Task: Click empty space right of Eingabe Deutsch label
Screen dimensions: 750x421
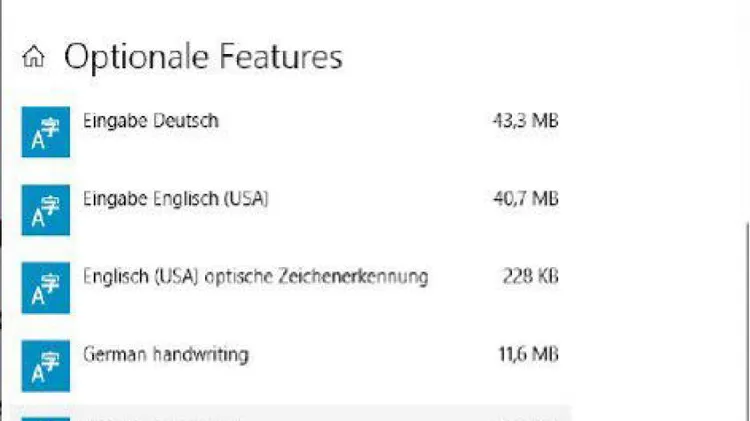Action: [x=354, y=121]
